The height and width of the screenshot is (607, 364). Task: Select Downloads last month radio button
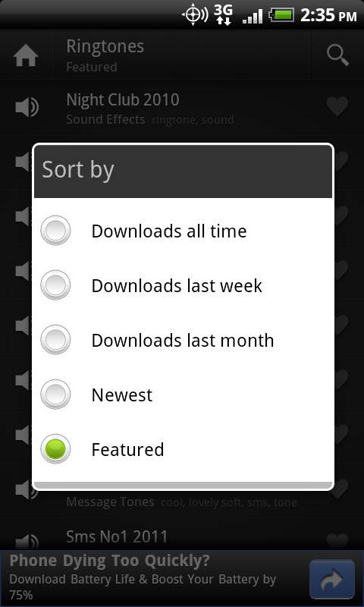pos(55,340)
